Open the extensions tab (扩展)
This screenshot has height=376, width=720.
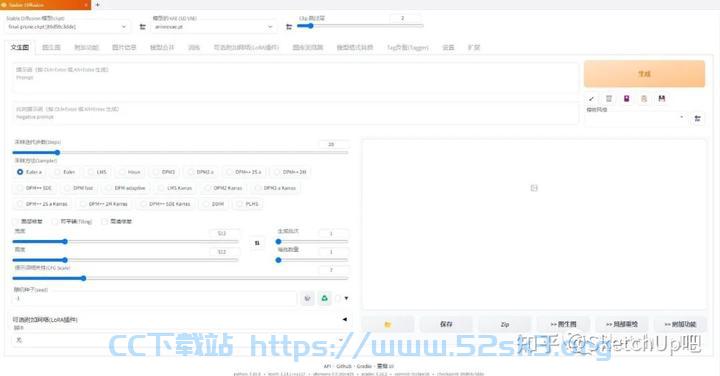[474, 47]
